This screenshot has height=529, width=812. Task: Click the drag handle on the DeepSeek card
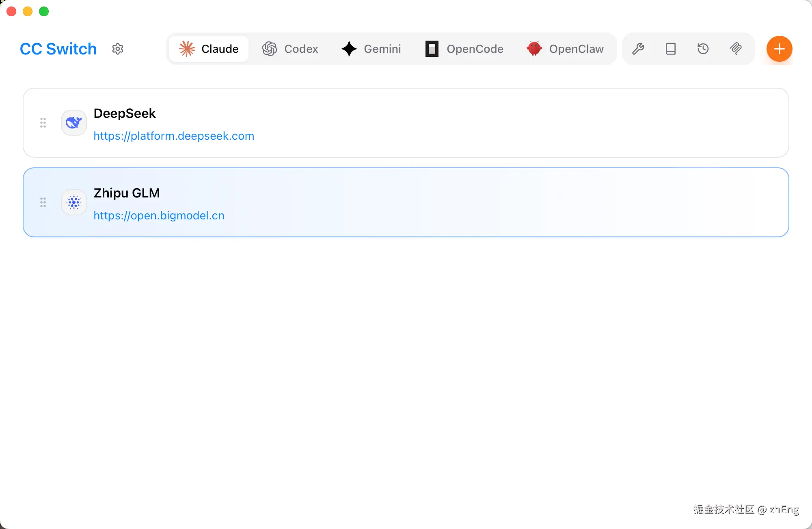point(43,122)
